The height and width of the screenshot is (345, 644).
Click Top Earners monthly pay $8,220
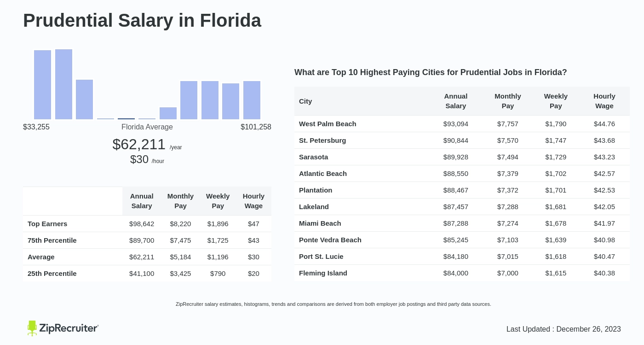(x=180, y=224)
